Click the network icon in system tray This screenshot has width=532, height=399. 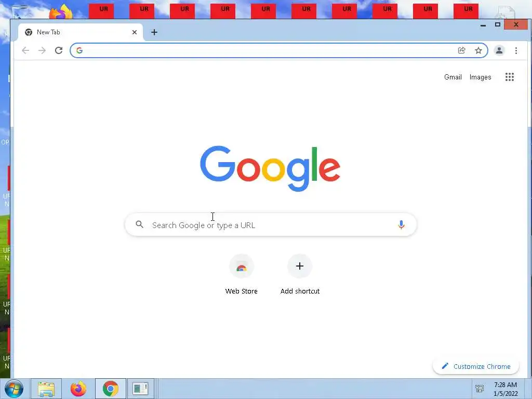pyautogui.click(x=480, y=389)
